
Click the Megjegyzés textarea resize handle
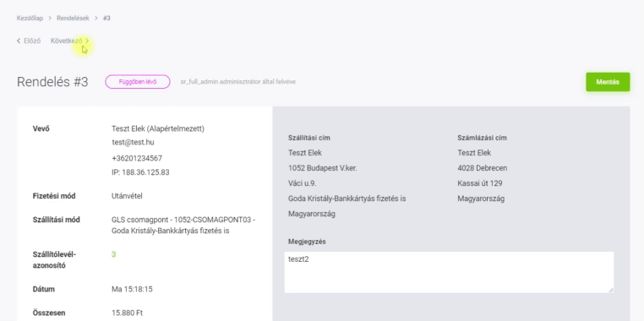[x=611, y=290]
